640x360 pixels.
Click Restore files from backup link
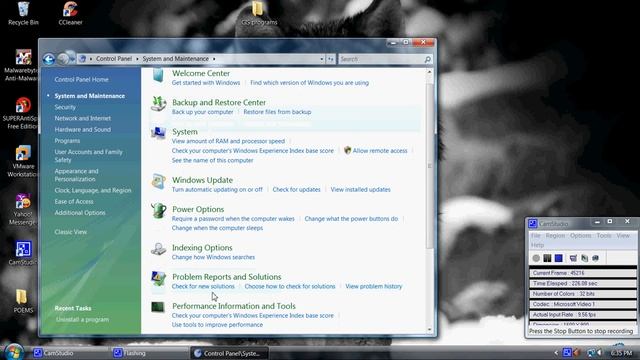point(277,112)
